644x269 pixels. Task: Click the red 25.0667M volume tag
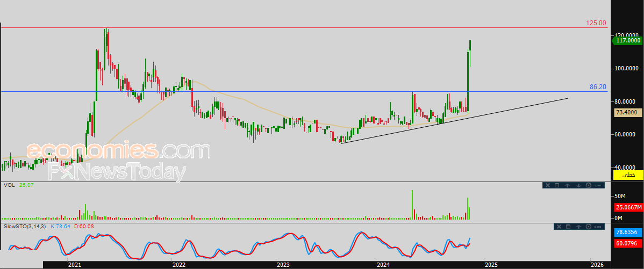coord(628,208)
